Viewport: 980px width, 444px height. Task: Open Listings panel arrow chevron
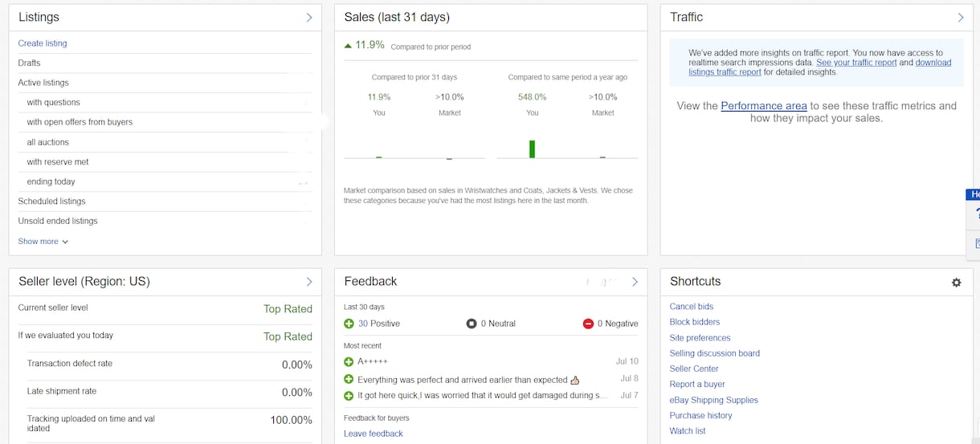click(309, 17)
